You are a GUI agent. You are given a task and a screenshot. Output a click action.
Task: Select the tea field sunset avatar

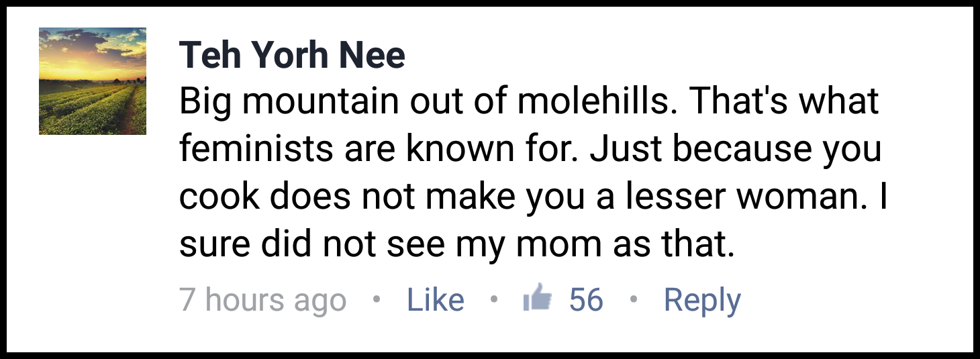click(x=93, y=81)
